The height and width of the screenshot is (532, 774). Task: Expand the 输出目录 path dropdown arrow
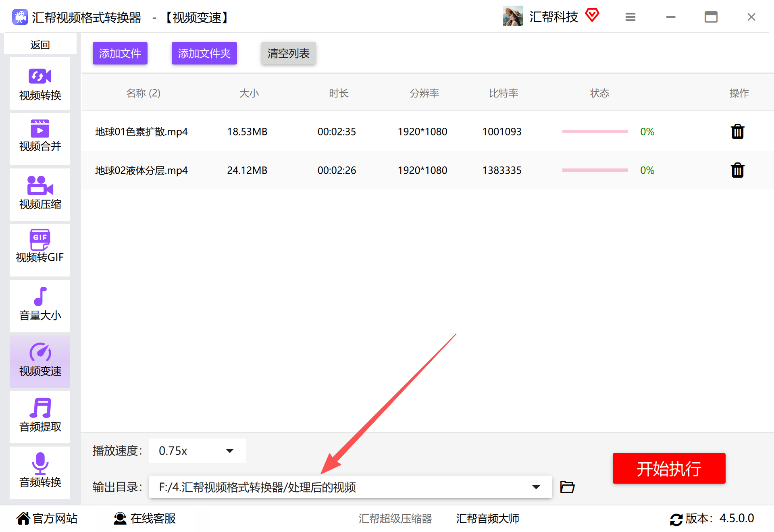(536, 487)
